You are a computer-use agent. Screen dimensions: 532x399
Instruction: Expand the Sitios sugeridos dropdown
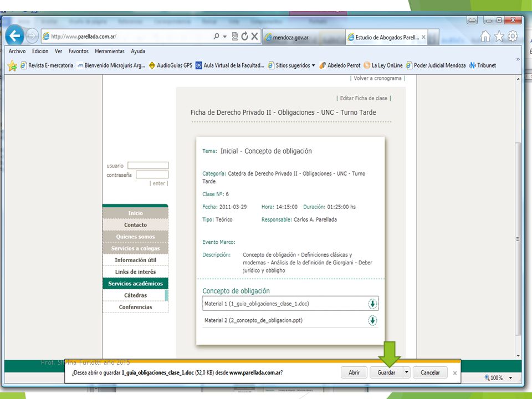313,65
